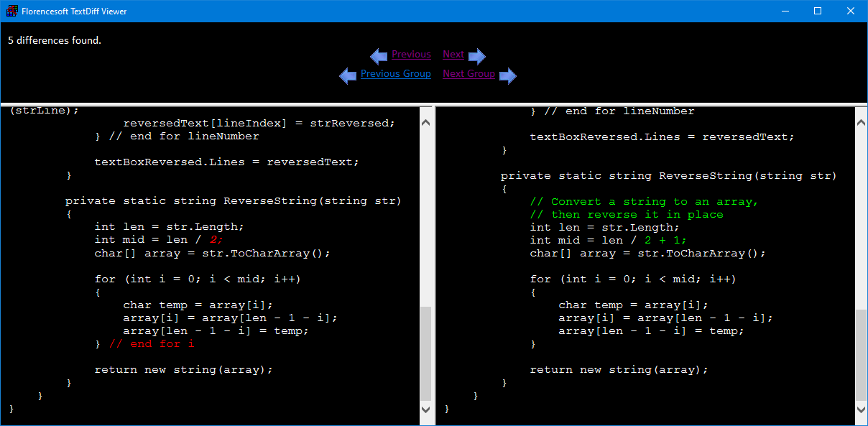Select the red '// end for i' comment
This screenshot has width=868, height=426.
click(152, 343)
